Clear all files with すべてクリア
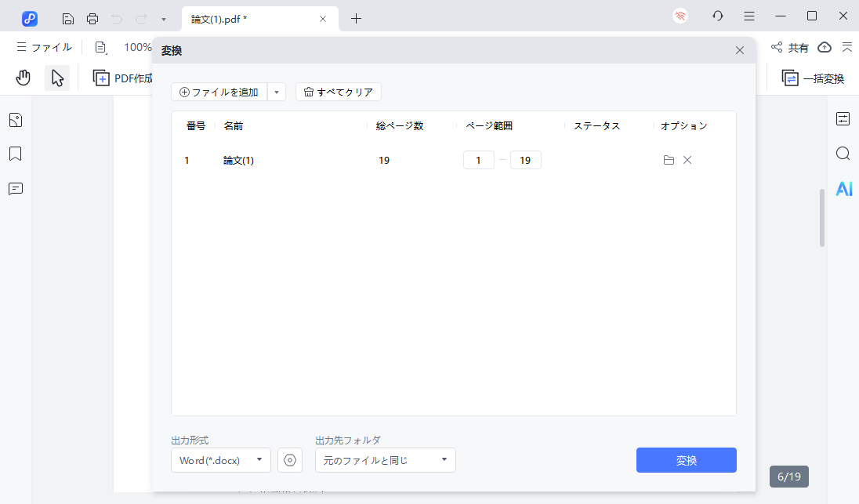The image size is (859, 504). pyautogui.click(x=338, y=92)
